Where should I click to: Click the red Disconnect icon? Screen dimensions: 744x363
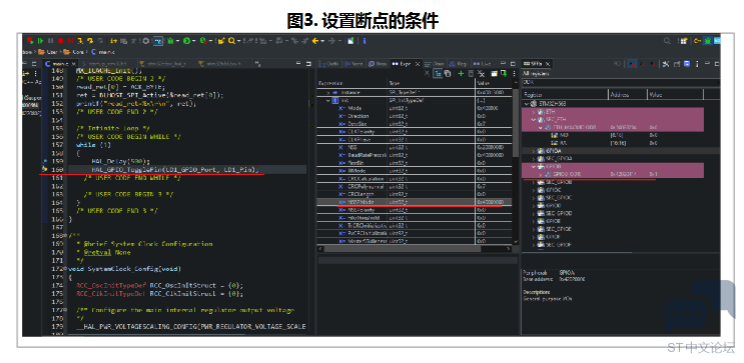pyautogui.click(x=71, y=41)
